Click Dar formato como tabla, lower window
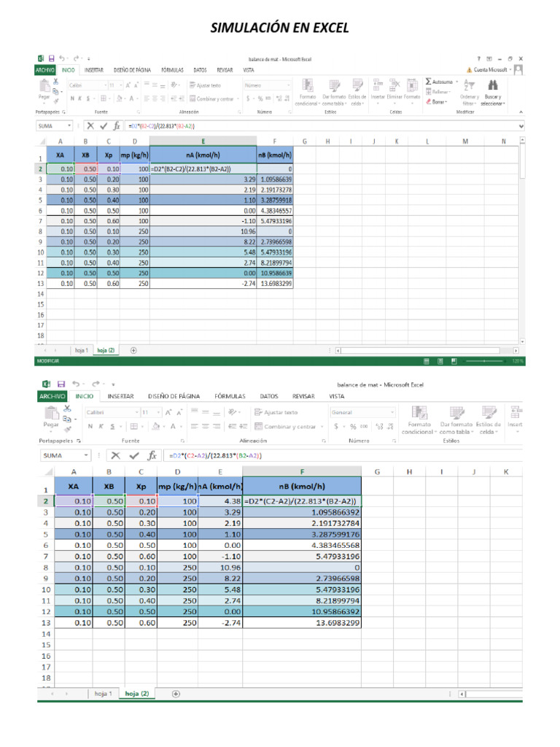560x747 pixels. 456,420
